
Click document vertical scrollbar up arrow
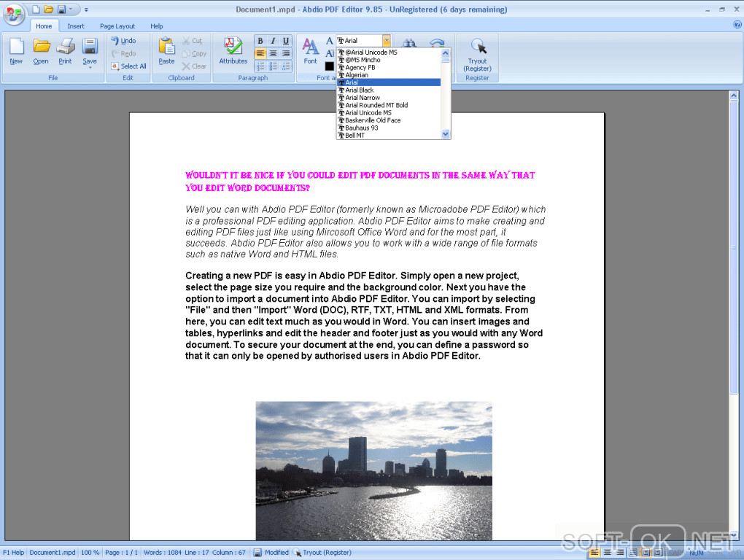pyautogui.click(x=734, y=96)
